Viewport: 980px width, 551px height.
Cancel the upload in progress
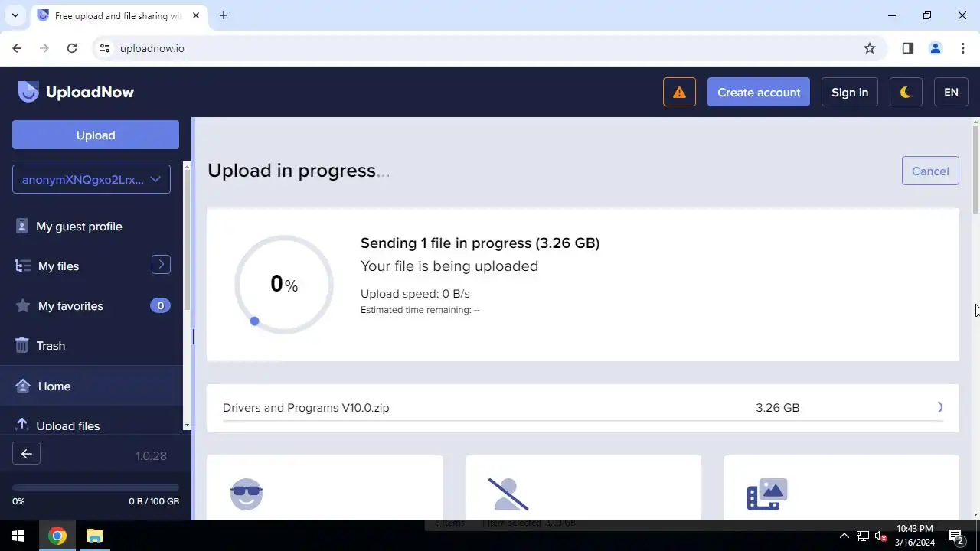tap(930, 171)
